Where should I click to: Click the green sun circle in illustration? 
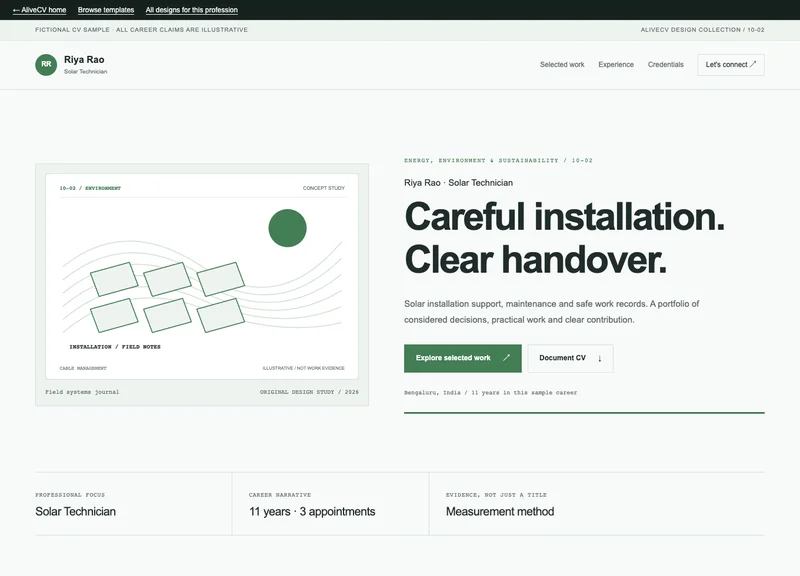(x=287, y=228)
